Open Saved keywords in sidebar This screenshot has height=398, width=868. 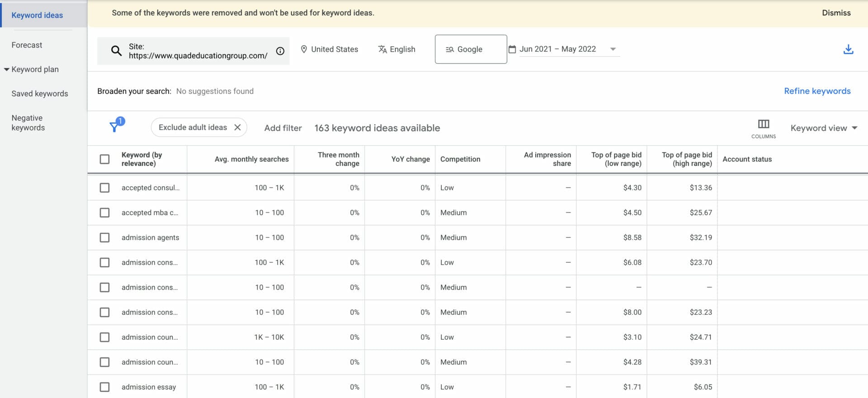(40, 94)
